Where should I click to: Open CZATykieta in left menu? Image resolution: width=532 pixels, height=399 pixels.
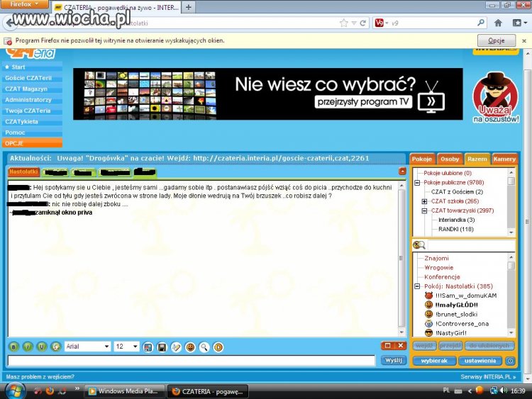32,122
